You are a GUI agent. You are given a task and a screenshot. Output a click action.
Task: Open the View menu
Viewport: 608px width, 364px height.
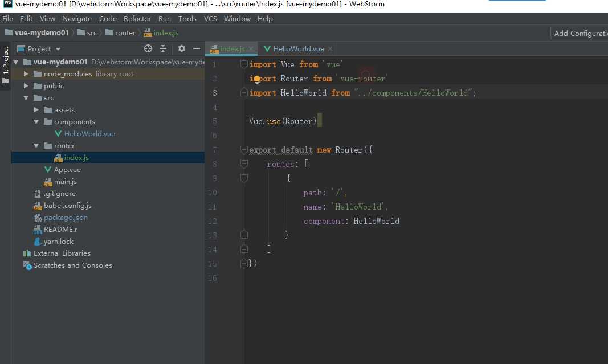(47, 19)
